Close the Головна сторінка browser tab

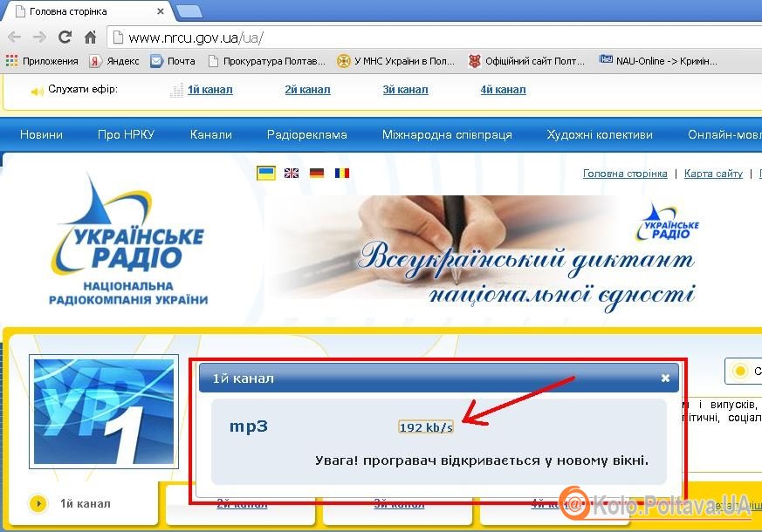(x=161, y=11)
